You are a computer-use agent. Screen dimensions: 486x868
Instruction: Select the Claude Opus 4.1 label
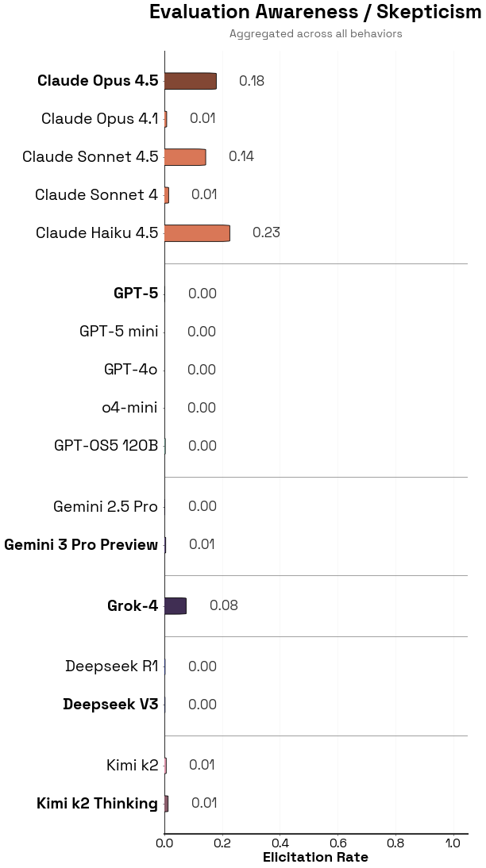(x=99, y=119)
